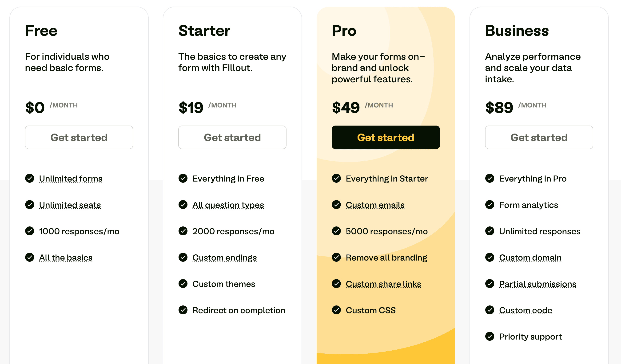
Task: Click the checkmark icon next to Priority support
Action: (x=490, y=336)
